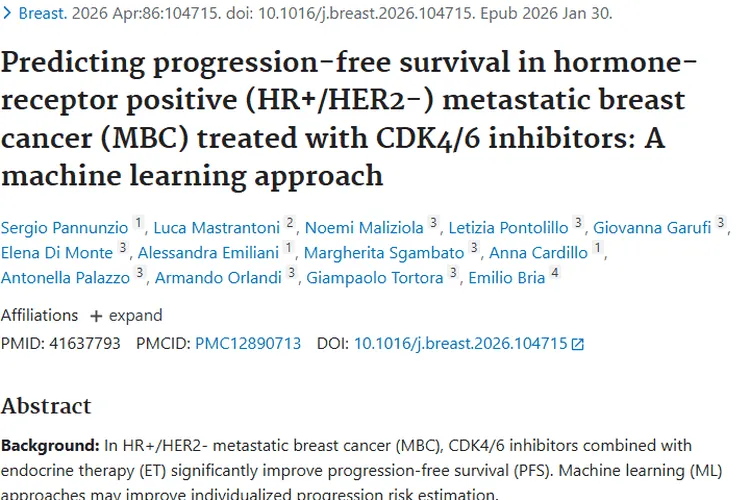This screenshot has height=500, width=750.
Task: Click affiliation superscript 2 beside Luca Mastrantoni
Action: pos(290,223)
